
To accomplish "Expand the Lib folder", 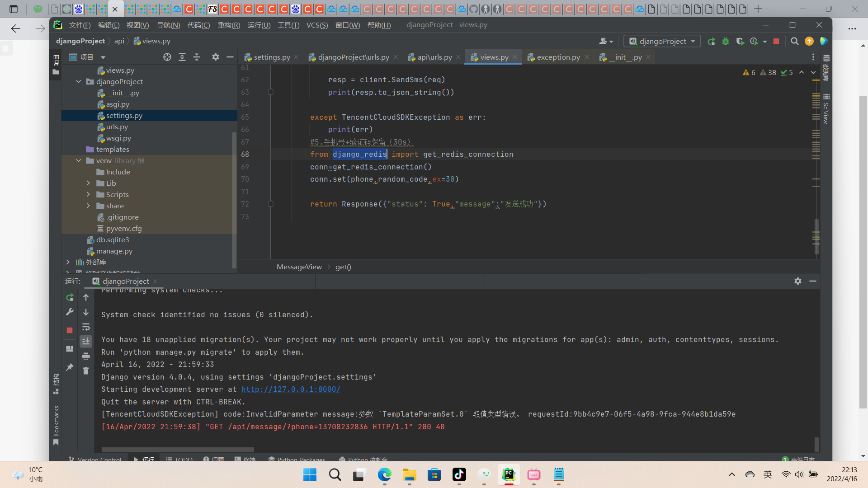I will 88,183.
